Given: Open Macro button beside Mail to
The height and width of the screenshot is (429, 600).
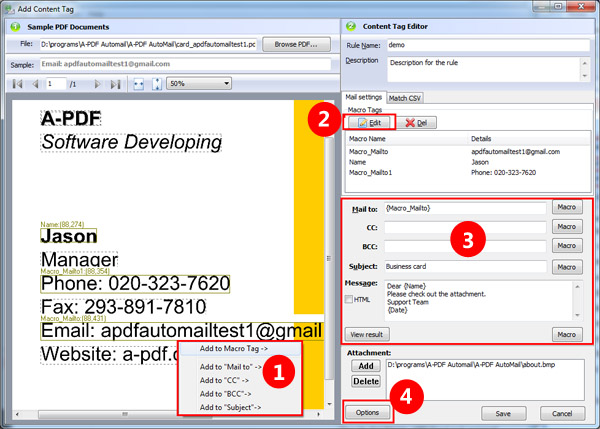Looking at the screenshot, I should tap(567, 207).
